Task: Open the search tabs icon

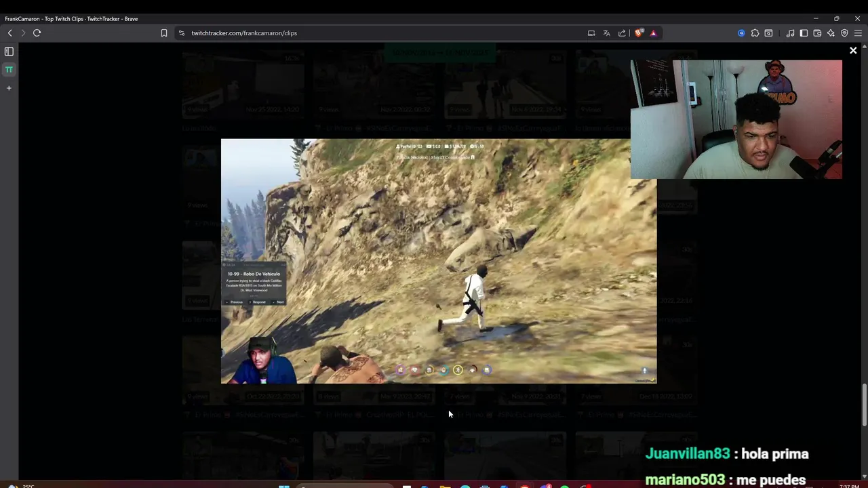Action: click(x=768, y=33)
